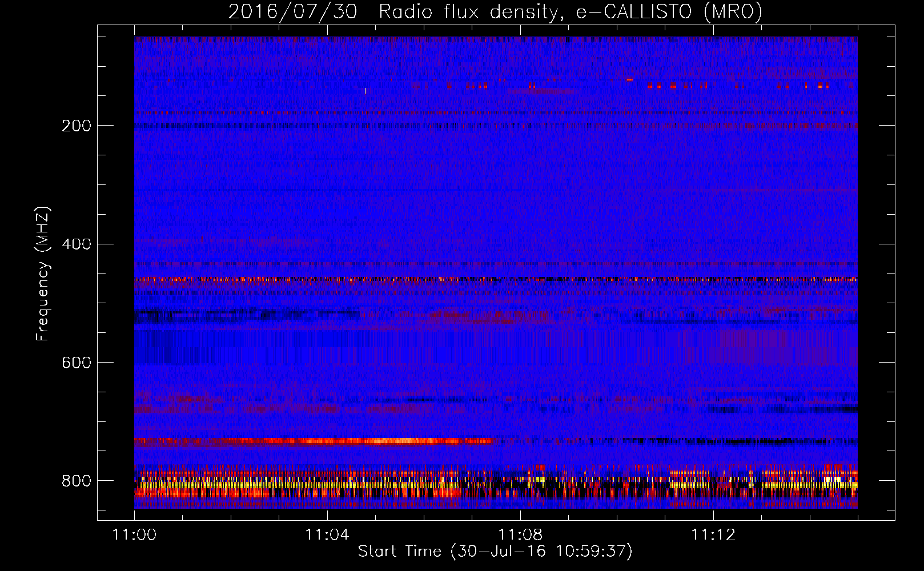Click the 11:12 time tick label
Screen dimensions: 924x571
point(713,534)
